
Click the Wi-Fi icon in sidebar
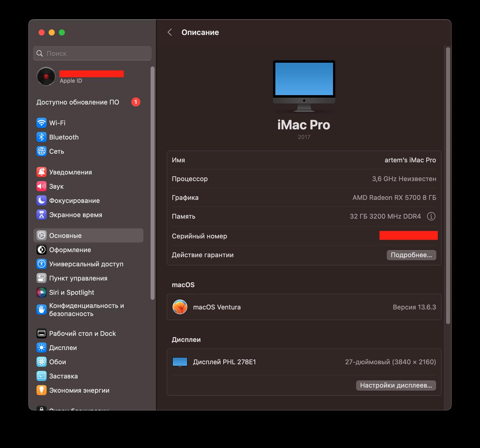(41, 123)
